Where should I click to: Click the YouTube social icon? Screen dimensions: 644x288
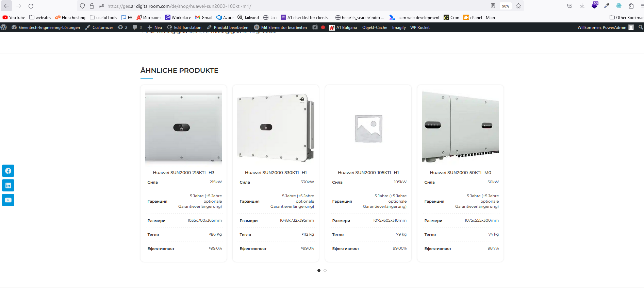coord(8,200)
